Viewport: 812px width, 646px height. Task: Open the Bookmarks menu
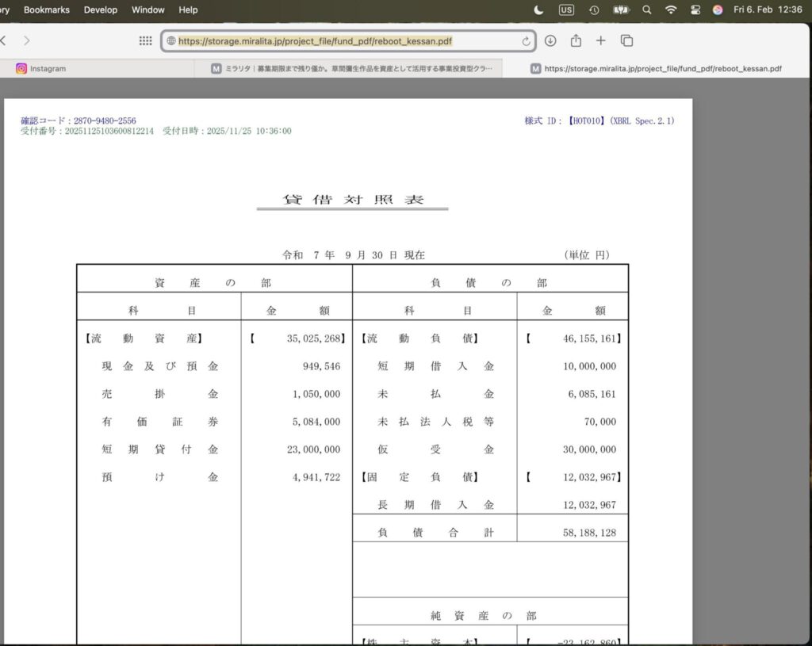pyautogui.click(x=47, y=10)
